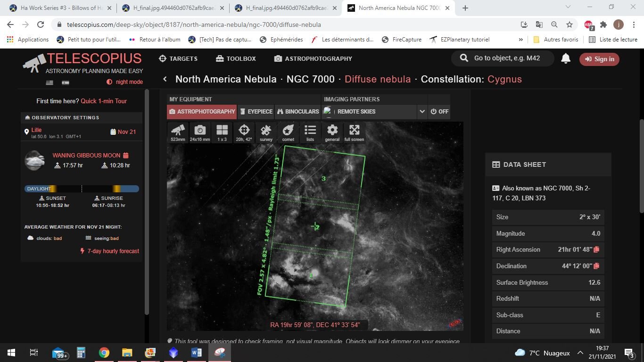Open the Ephémérides bookmark
The image size is (644, 362).
coord(282,40)
